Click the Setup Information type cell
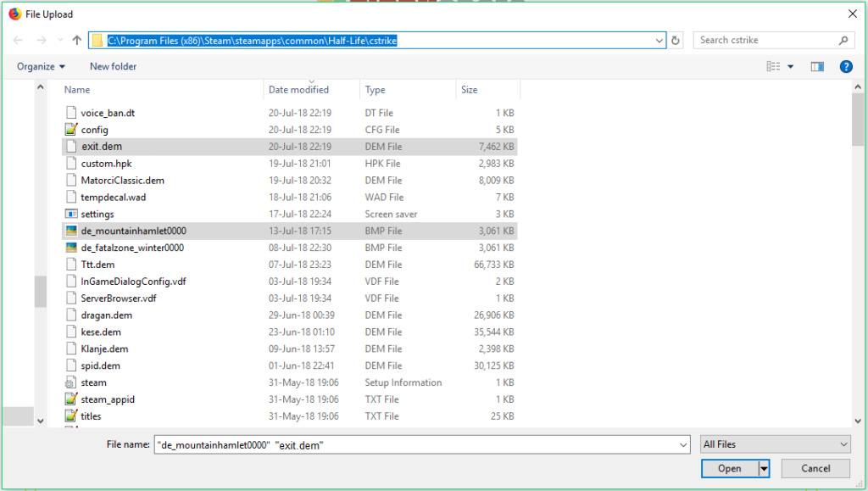868x491 pixels. coord(403,382)
